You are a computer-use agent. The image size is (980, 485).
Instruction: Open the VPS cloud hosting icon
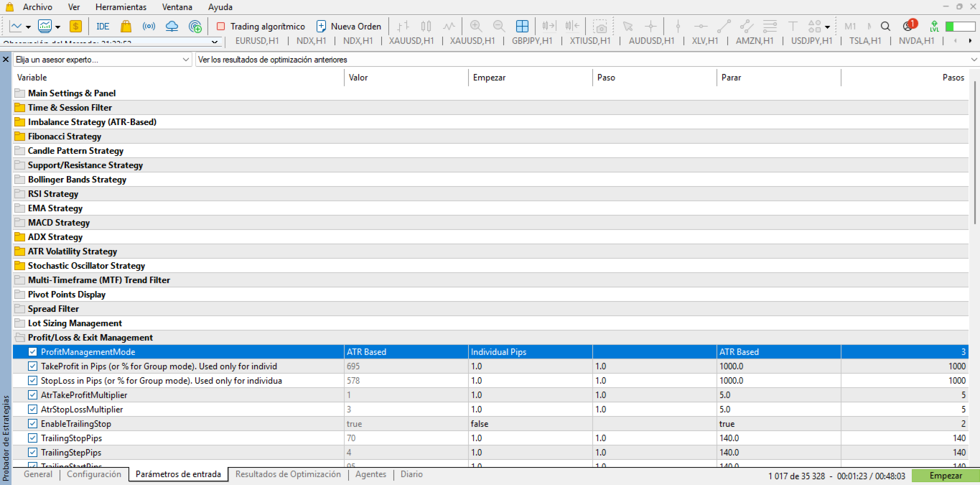click(x=172, y=27)
